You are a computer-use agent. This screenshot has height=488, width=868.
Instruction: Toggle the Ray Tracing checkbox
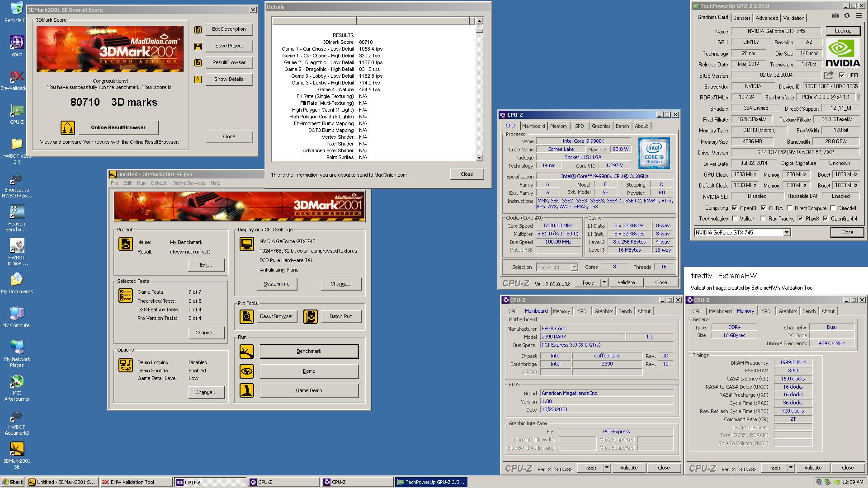[763, 218]
